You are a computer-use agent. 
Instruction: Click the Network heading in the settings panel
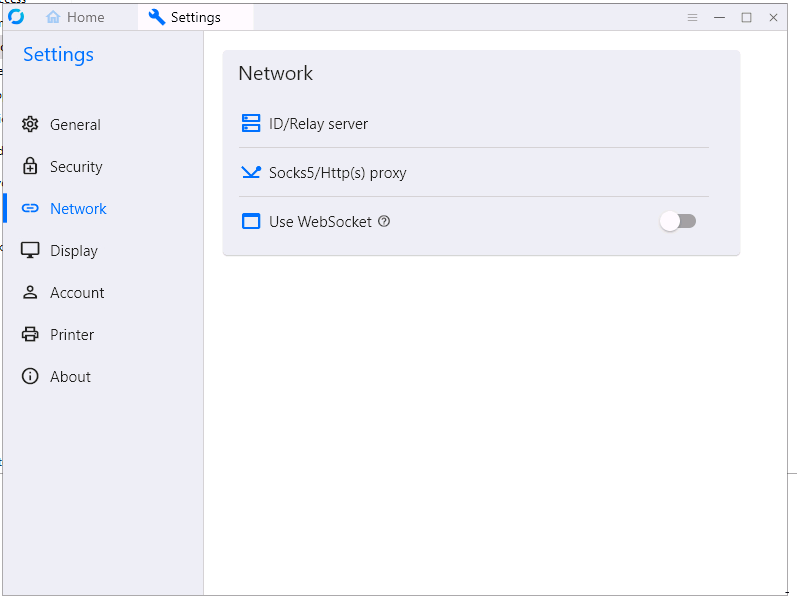click(276, 74)
